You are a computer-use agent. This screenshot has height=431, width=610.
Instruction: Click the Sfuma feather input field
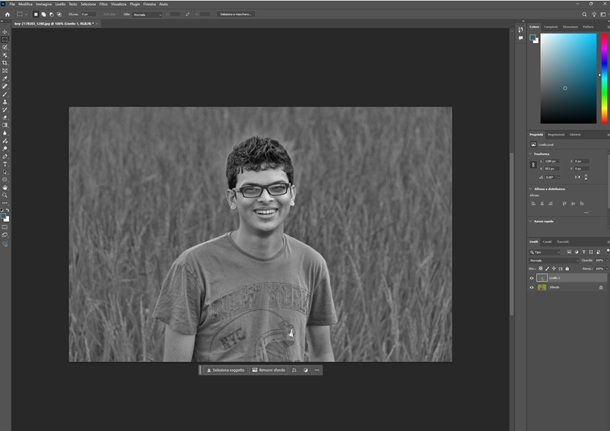tap(87, 14)
